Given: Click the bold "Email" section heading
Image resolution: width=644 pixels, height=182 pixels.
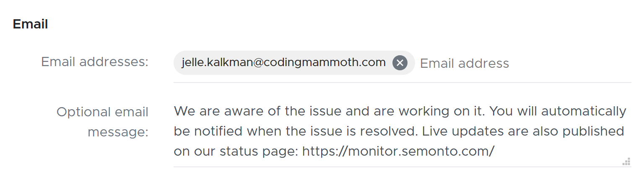Looking at the screenshot, I should tap(30, 24).
